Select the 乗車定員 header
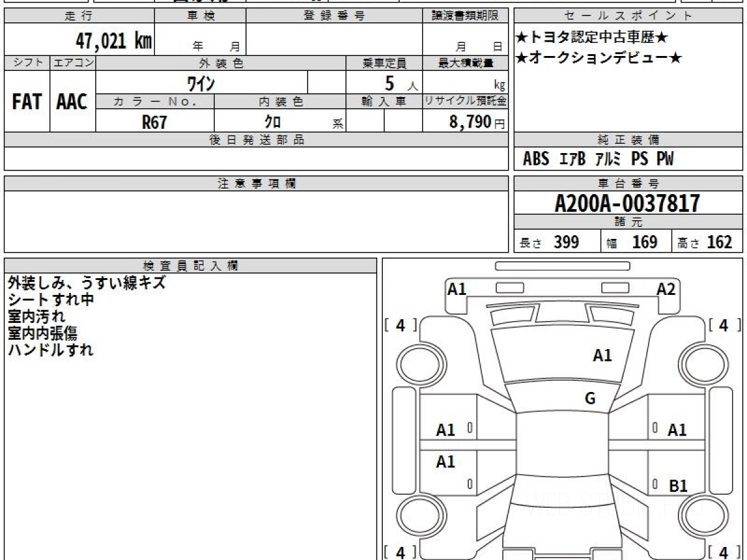Image resolution: width=747 pixels, height=560 pixels. [x=384, y=63]
